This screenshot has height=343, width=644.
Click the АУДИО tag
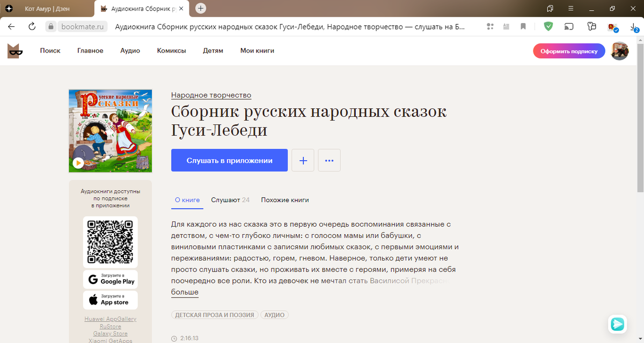pos(275,315)
